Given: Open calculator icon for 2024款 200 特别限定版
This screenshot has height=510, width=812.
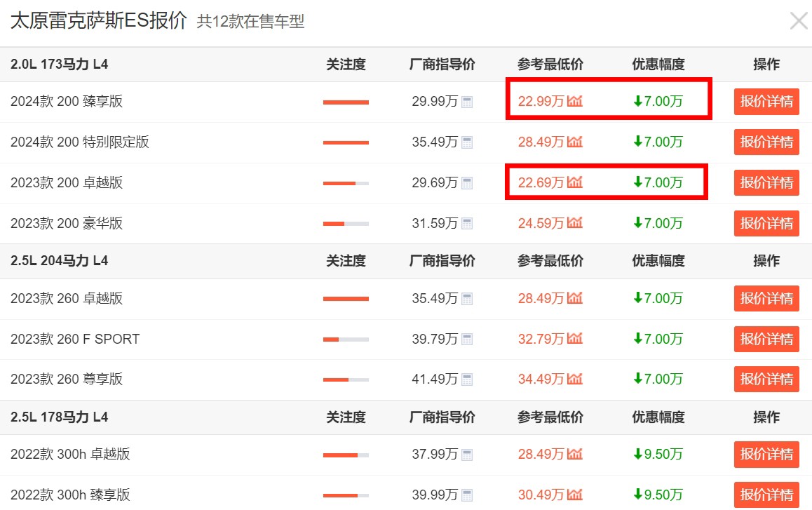Looking at the screenshot, I should (x=467, y=142).
